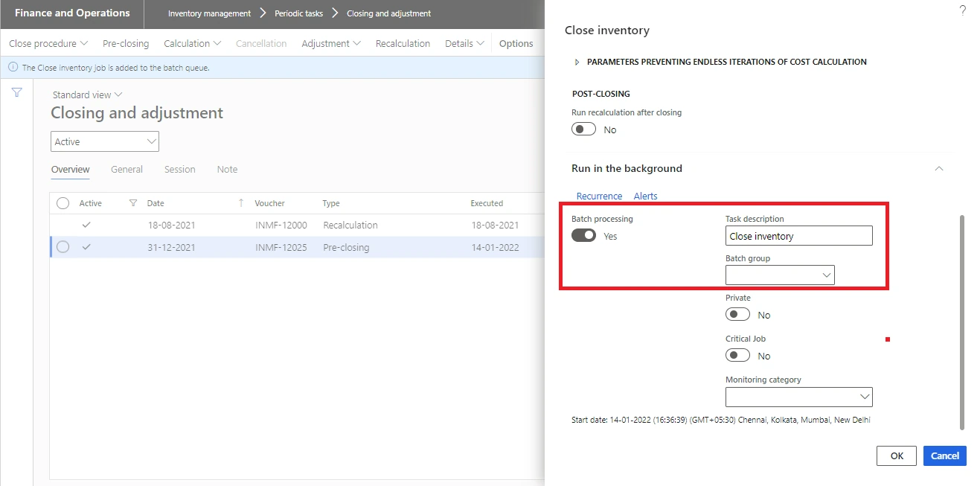Collapse Run in the background section

click(x=939, y=169)
